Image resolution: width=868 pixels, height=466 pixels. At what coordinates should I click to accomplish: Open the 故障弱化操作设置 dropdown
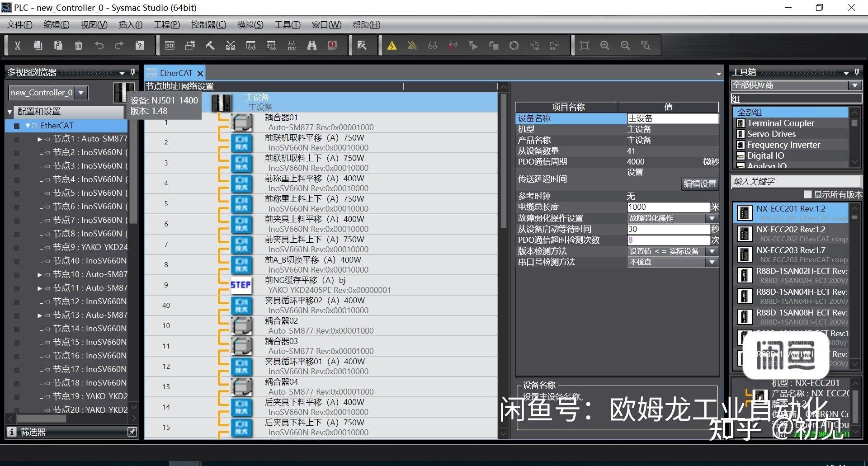coord(712,218)
